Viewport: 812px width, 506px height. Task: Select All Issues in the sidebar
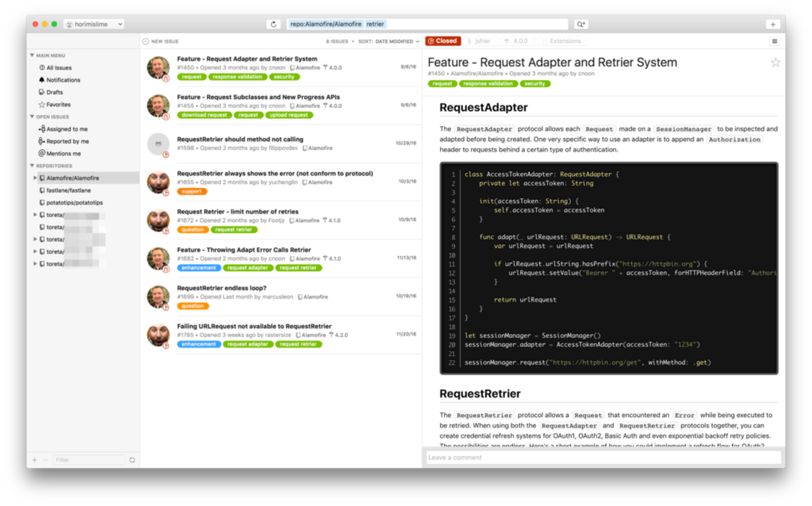59,67
